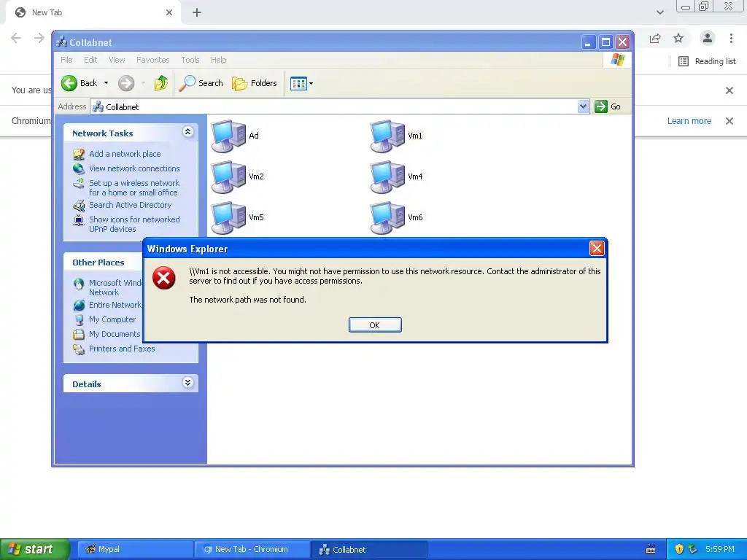Click the Search Active Directory icon
The height and width of the screenshot is (560, 747).
pos(79,205)
